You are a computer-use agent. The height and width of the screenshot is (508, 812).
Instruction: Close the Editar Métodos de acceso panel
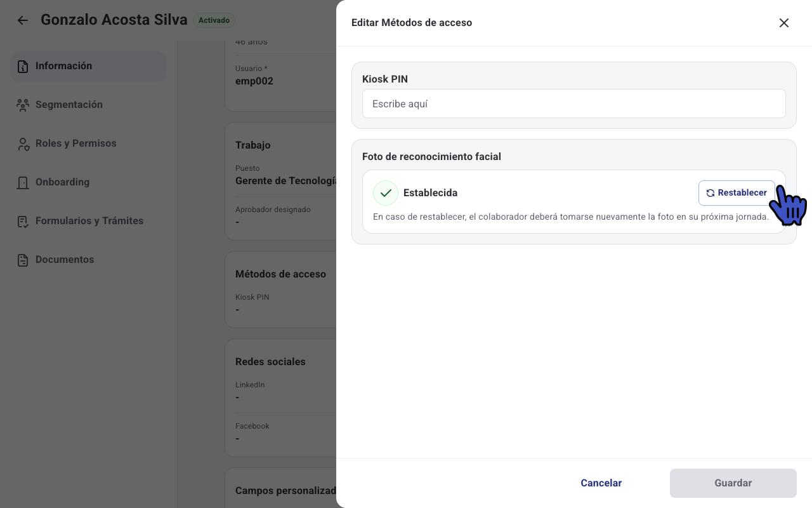[x=784, y=23]
